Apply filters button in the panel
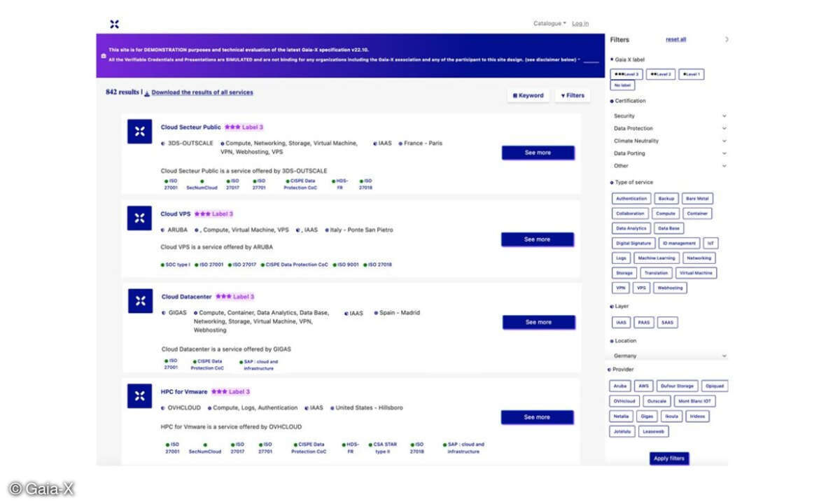Viewport: 840px width, 504px height. (669, 458)
